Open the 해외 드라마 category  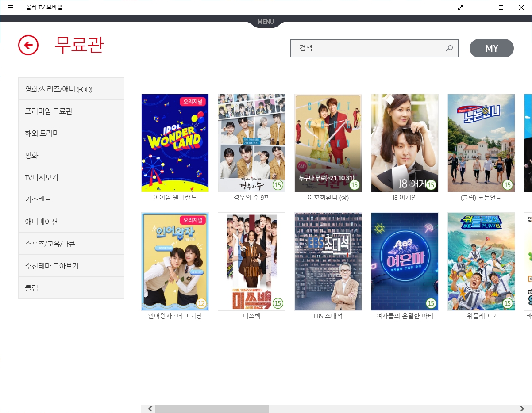point(71,133)
